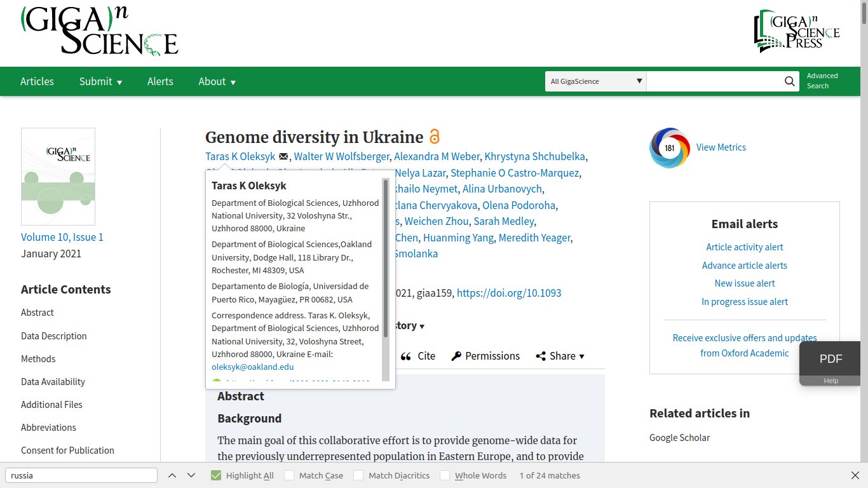The image size is (868, 488).
Task: Open the All GigaScience search scope dropdown
Action: [x=596, y=81]
